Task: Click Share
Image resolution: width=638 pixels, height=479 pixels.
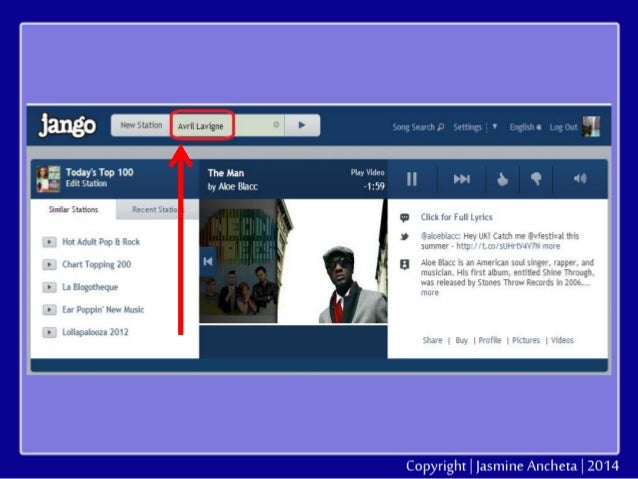Action: click(432, 340)
